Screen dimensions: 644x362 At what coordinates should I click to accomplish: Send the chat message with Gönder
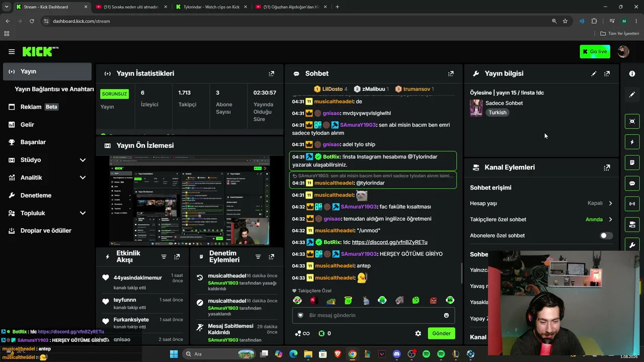click(x=441, y=333)
